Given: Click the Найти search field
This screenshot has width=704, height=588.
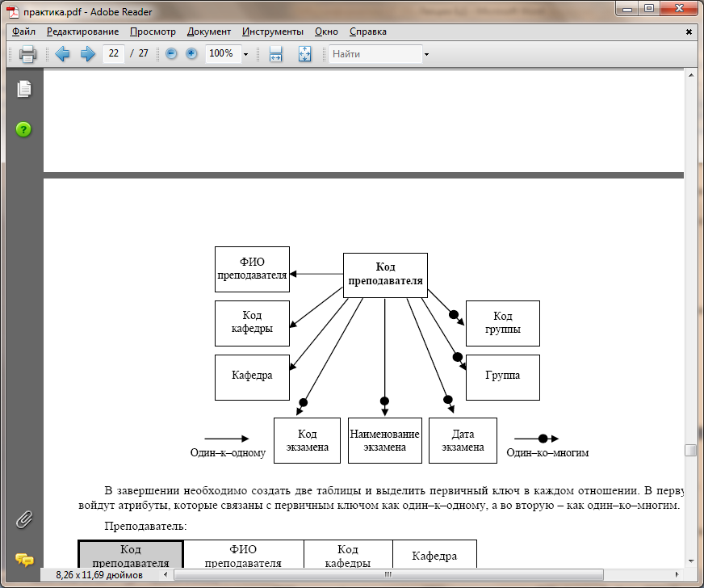Looking at the screenshot, I should pyautogui.click(x=375, y=54).
